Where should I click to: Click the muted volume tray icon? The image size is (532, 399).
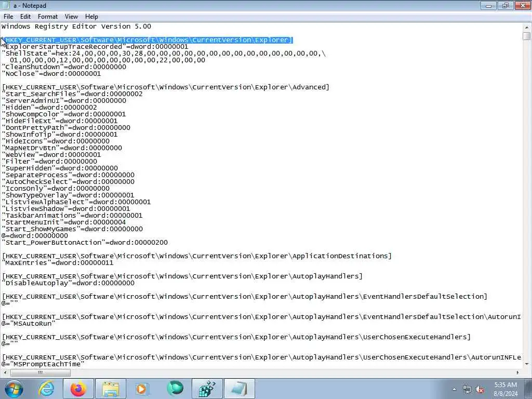click(x=480, y=390)
